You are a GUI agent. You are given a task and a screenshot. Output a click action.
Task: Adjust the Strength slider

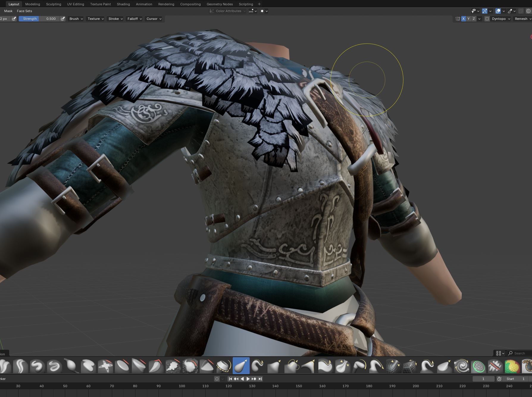click(x=39, y=19)
